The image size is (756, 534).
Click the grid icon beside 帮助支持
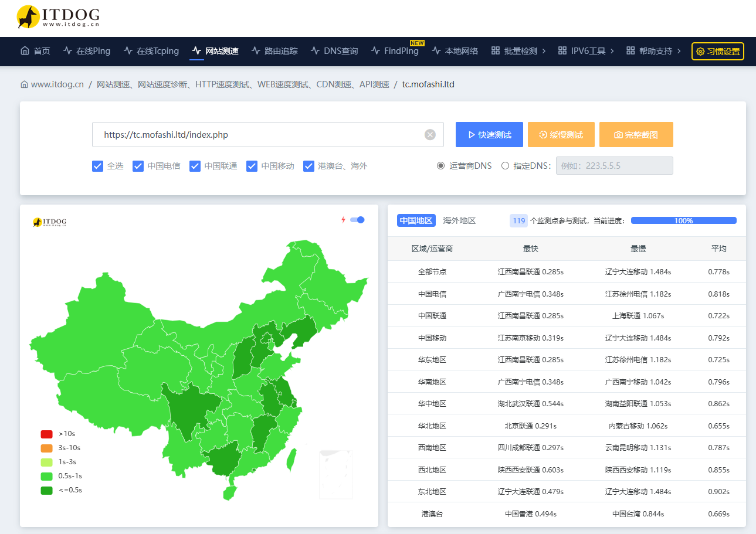coord(630,51)
